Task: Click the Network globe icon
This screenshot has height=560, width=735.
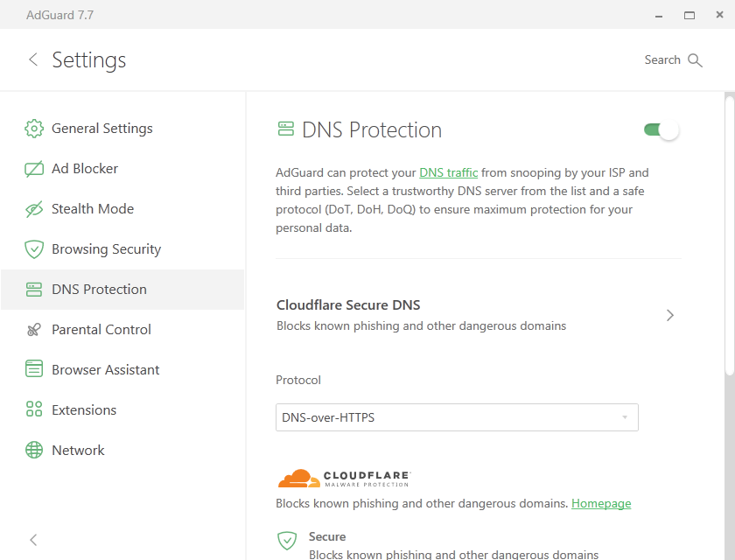Action: pos(33,450)
